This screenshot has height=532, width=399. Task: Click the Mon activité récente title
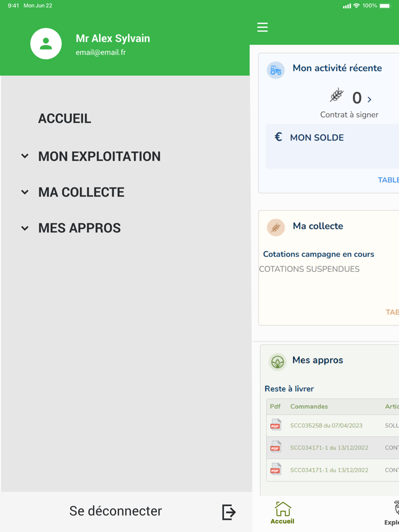click(x=337, y=68)
